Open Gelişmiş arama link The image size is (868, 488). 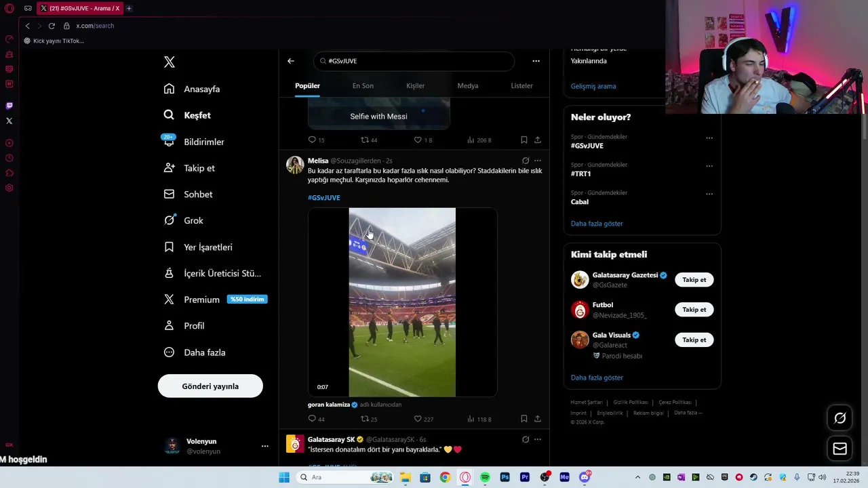point(593,86)
